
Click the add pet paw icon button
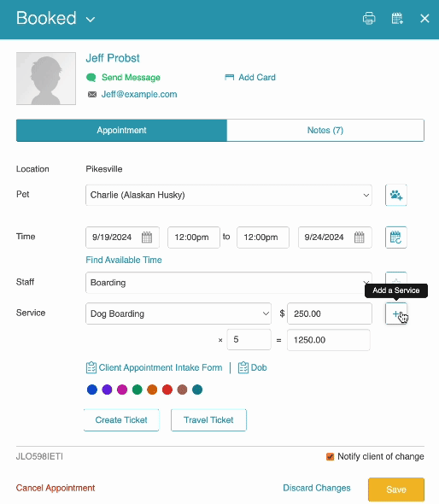(396, 195)
